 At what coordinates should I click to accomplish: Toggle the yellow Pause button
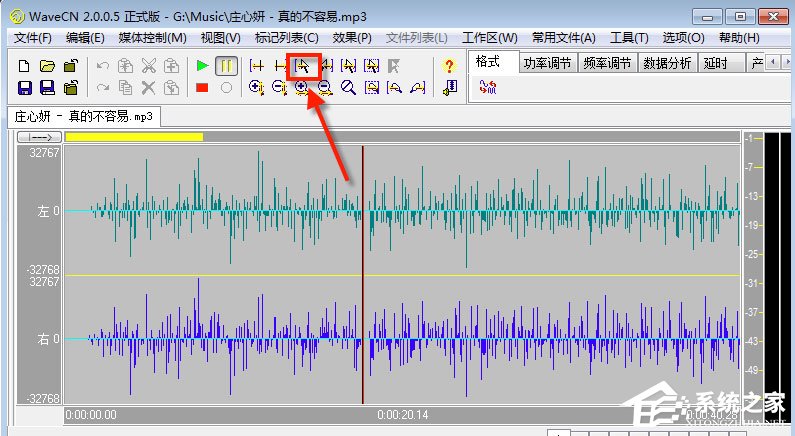[x=227, y=66]
